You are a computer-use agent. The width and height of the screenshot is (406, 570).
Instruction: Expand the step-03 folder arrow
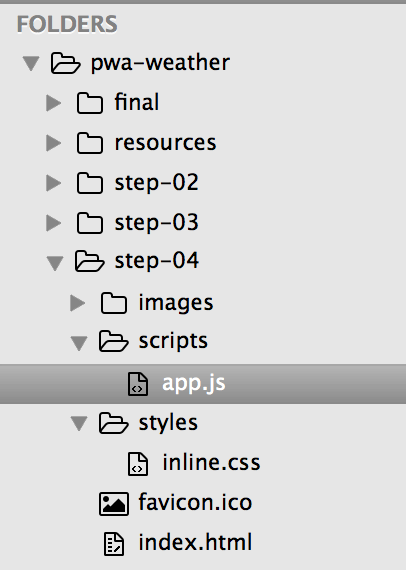click(x=54, y=223)
